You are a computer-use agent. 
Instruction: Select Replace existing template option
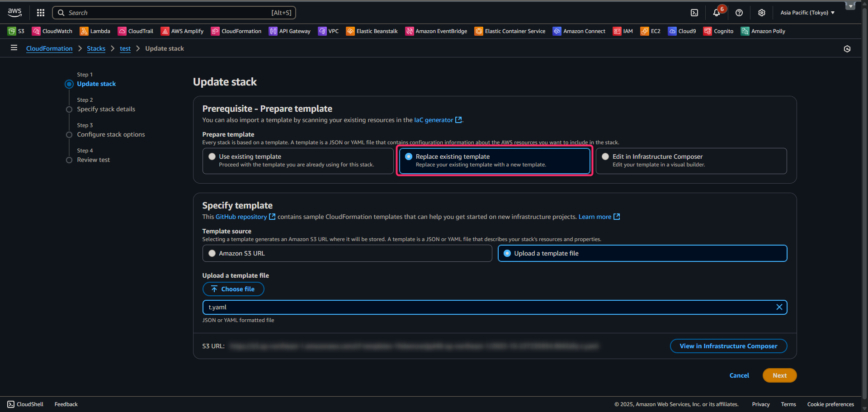coord(495,161)
